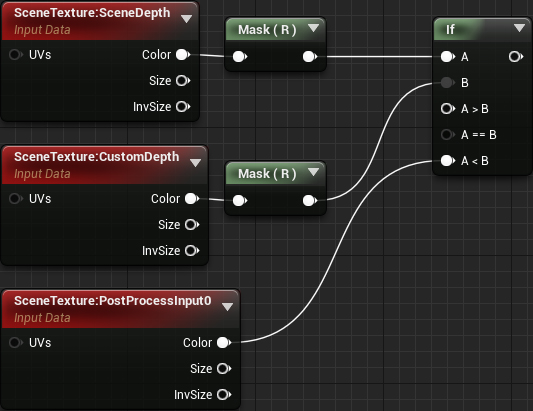Select the If node header
Image resolution: width=533 pixels, height=411 pixels.
pyautogui.click(x=482, y=29)
